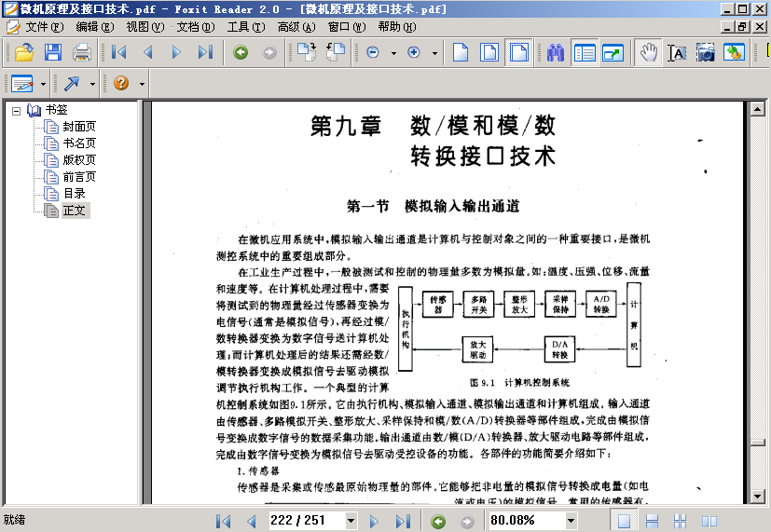Select the Typewriter annotation tool
This screenshot has width=771, height=532.
[22, 84]
